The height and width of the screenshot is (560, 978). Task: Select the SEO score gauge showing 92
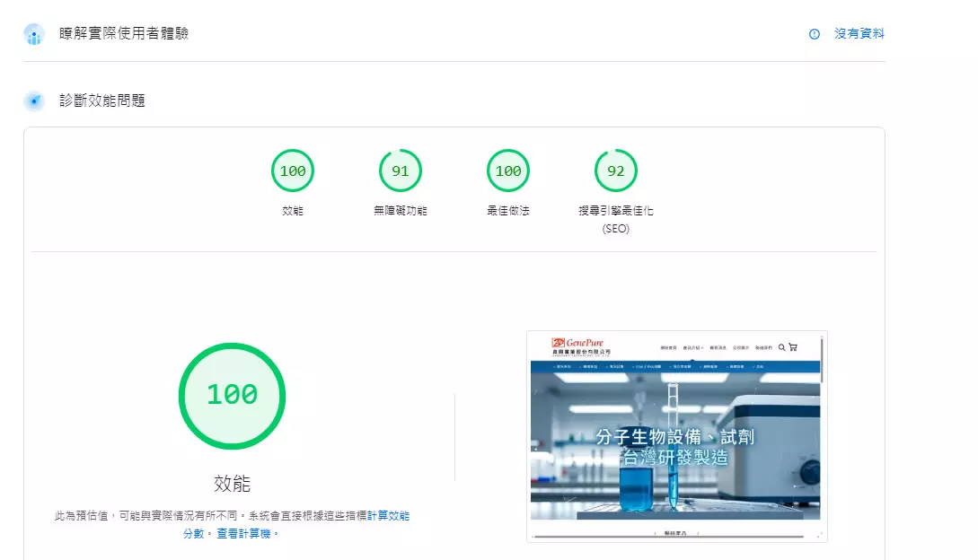coord(616,171)
